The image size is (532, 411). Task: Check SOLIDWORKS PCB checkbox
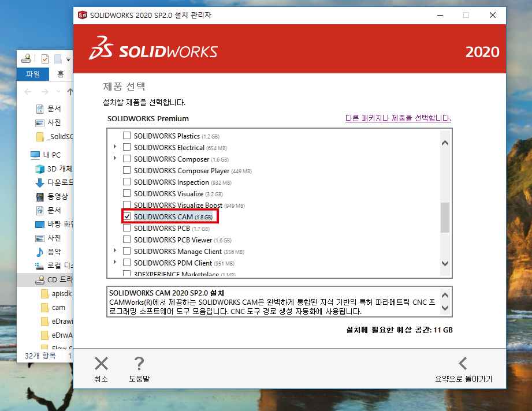click(127, 228)
